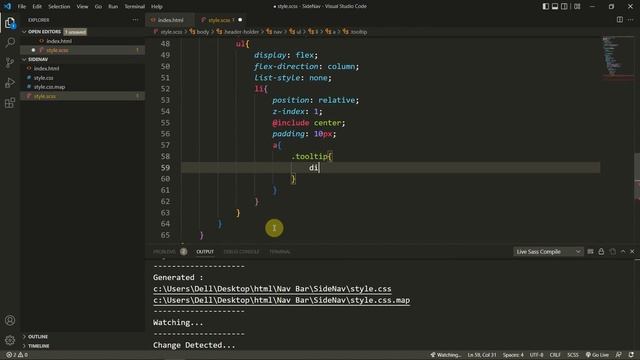Toggle the bottom panel layout icon
This screenshot has width=640, height=360.
(x=555, y=7)
